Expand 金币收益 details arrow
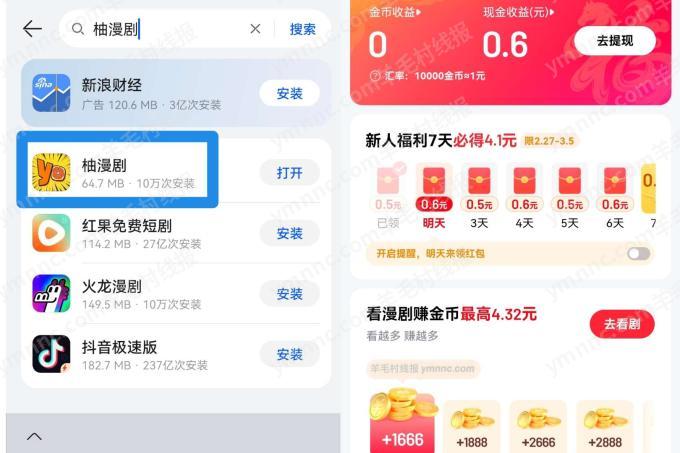Screen dimensions: 680x453 (x=419, y=12)
